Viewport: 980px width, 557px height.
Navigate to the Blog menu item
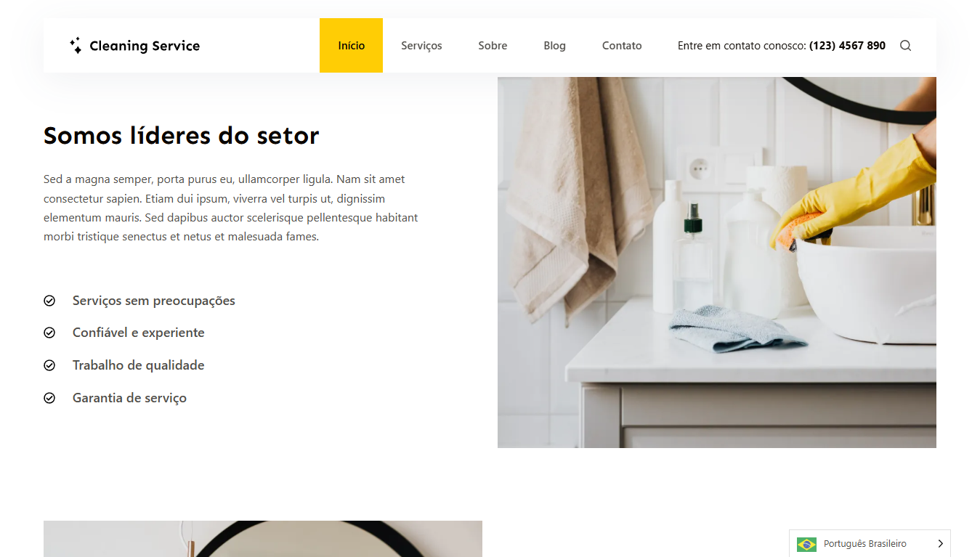(x=554, y=46)
